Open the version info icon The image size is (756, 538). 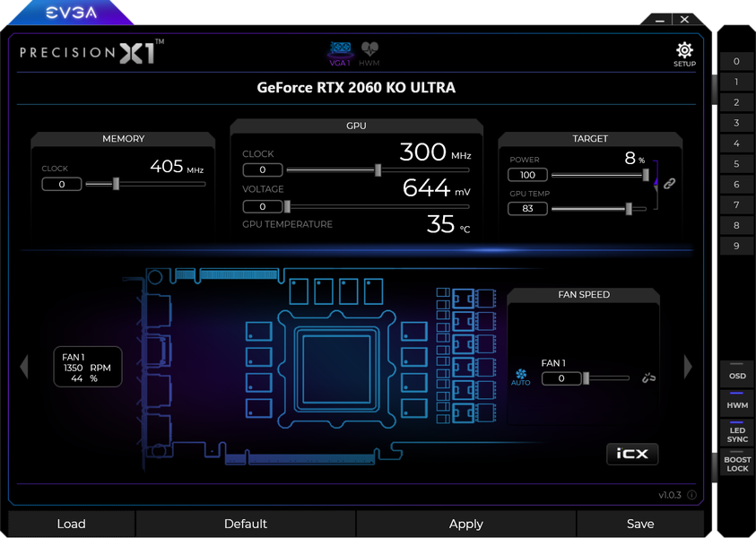(x=691, y=495)
